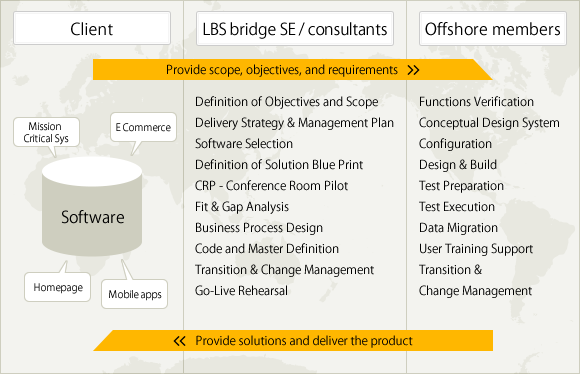Select the Homepage speech bubble
Image resolution: width=580 pixels, height=374 pixels.
(58, 287)
